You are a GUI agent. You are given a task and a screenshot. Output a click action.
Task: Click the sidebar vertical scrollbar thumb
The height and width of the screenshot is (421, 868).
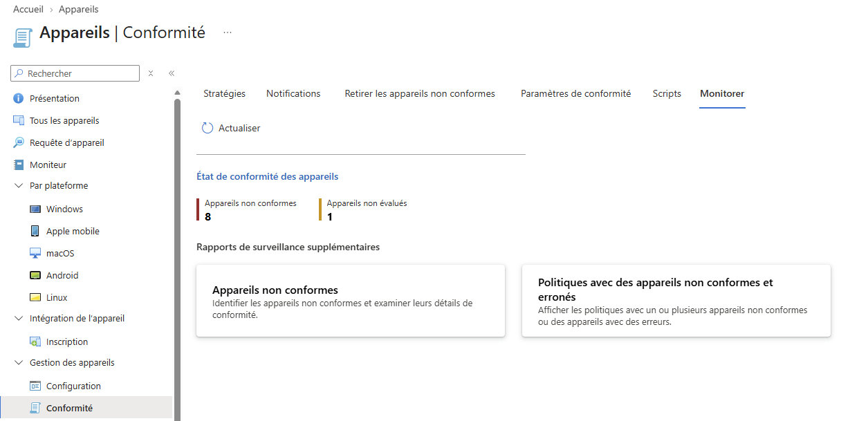click(x=177, y=259)
